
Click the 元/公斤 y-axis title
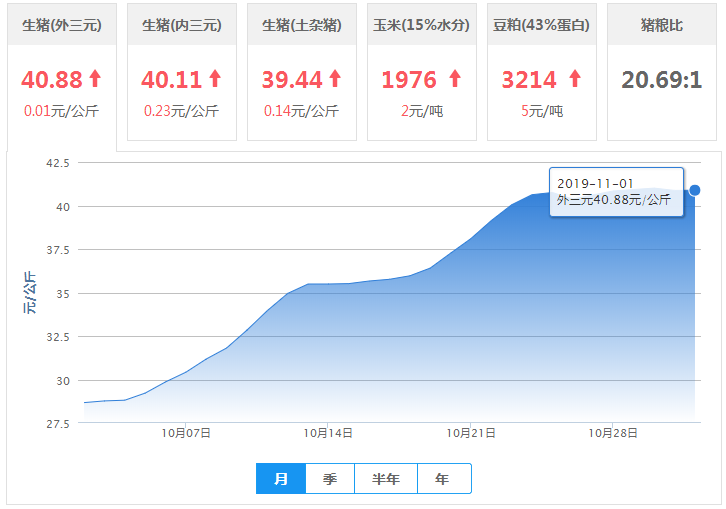pyautogui.click(x=29, y=292)
